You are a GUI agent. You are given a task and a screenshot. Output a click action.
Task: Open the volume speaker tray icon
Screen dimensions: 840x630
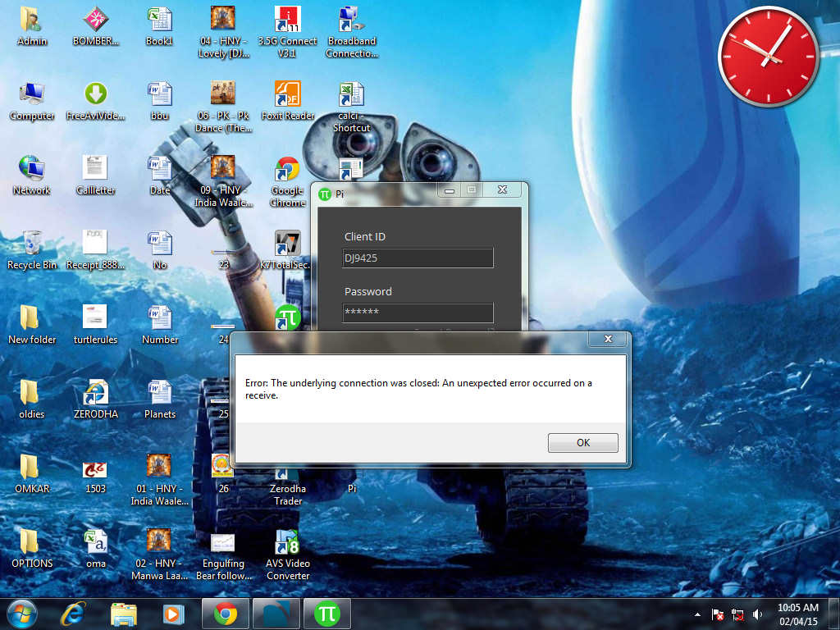coord(757,614)
